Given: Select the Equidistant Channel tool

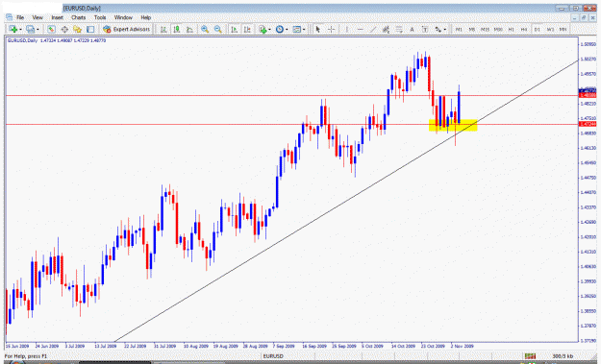Looking at the screenshot, I should coord(386,29).
